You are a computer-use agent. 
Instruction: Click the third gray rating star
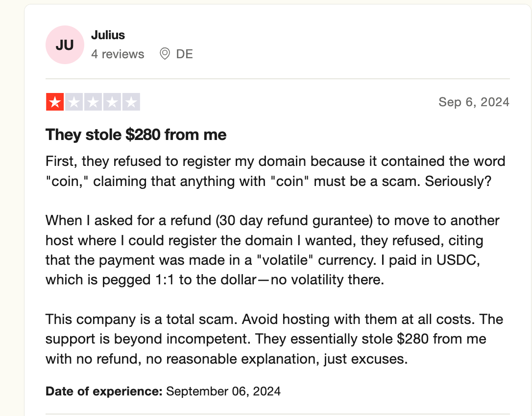[x=93, y=102]
